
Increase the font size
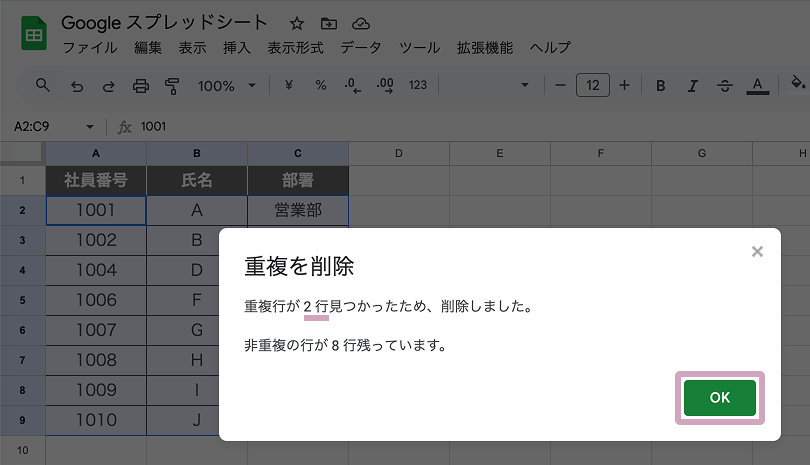625,85
